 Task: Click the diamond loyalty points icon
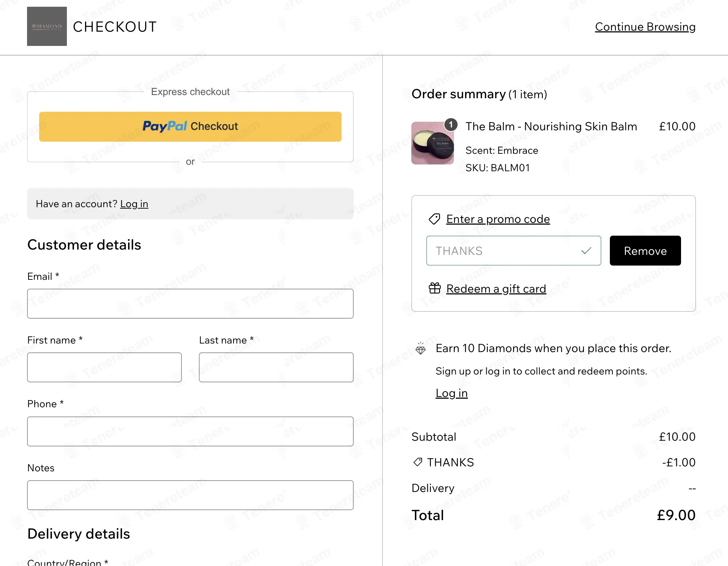(421, 348)
